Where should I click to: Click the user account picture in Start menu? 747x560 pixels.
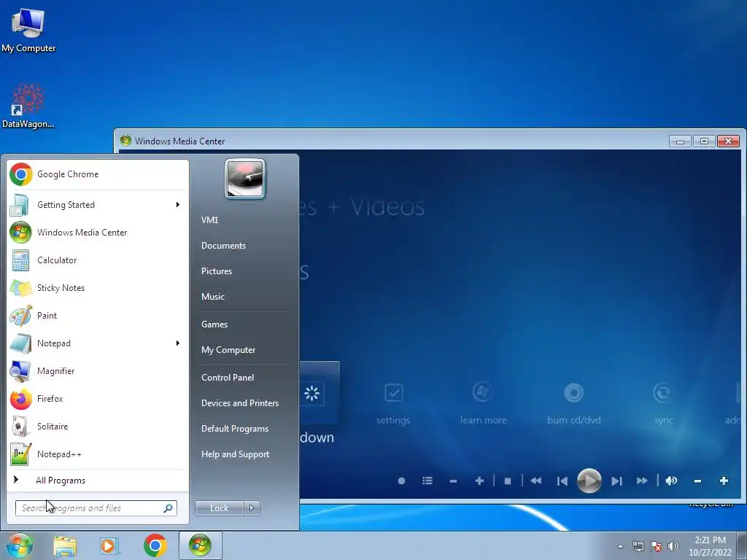[245, 179]
